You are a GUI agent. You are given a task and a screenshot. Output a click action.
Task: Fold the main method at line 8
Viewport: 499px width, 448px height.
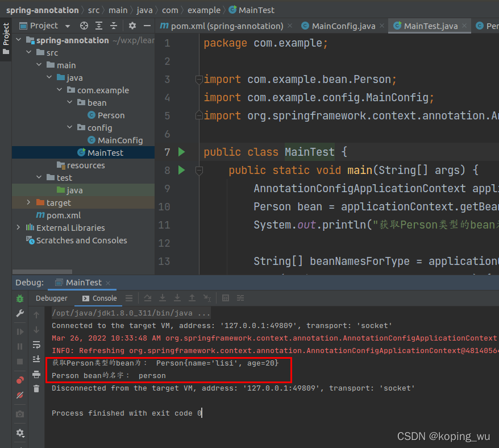pos(199,171)
